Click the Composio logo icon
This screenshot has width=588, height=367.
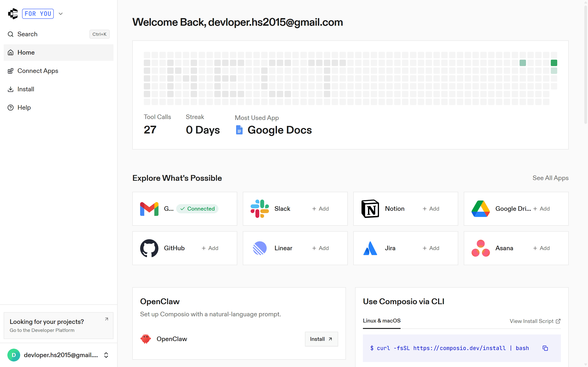pyautogui.click(x=13, y=14)
